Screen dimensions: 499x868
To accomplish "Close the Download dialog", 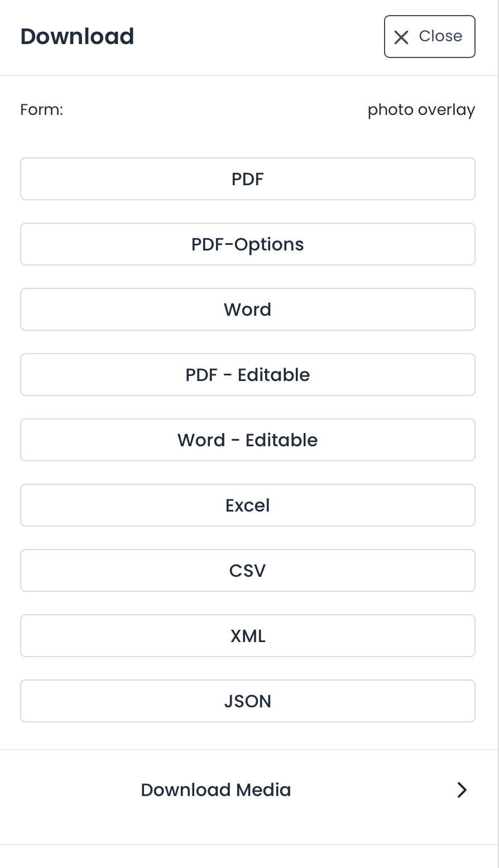I will (x=430, y=37).
